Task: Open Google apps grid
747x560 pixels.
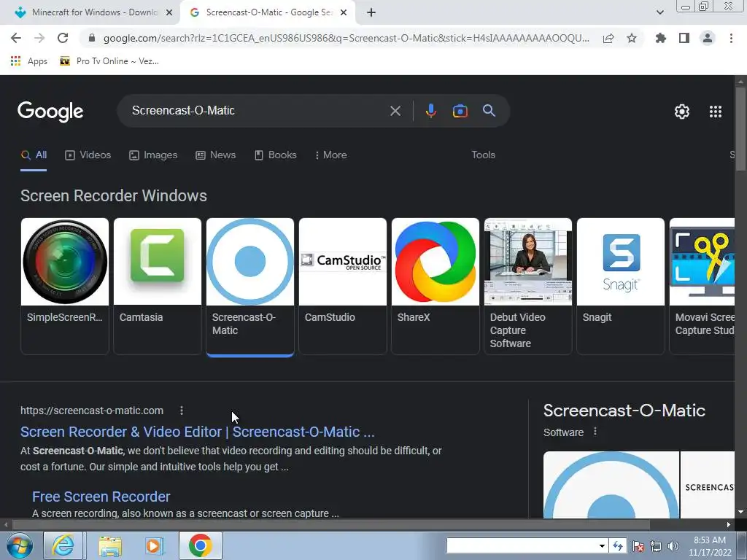Action: tap(716, 112)
